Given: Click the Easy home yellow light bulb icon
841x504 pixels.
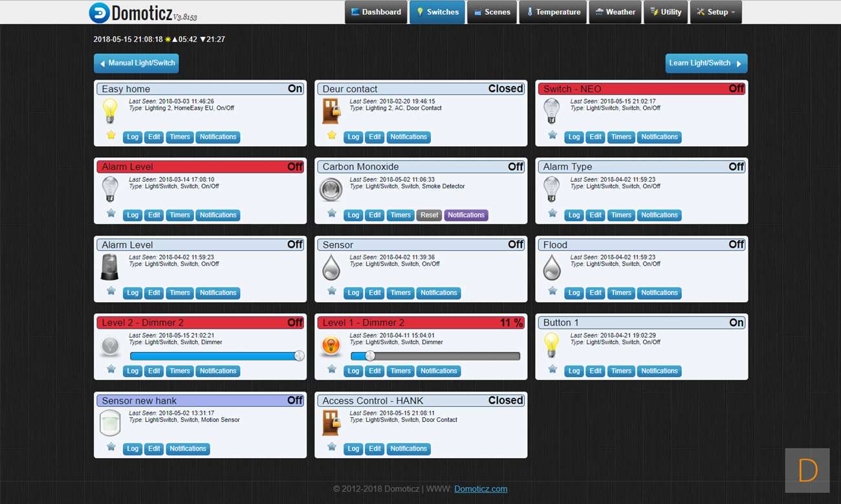Looking at the screenshot, I should pyautogui.click(x=110, y=111).
